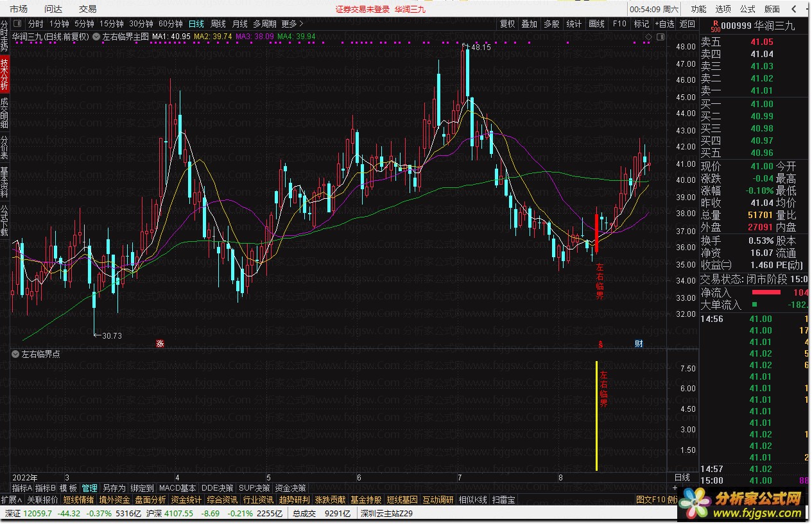Switch to the 5分钟 period
The width and height of the screenshot is (812, 524).
[84, 24]
